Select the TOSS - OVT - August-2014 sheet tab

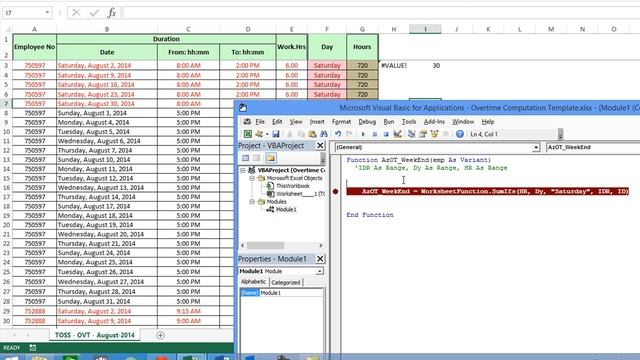[95, 335]
